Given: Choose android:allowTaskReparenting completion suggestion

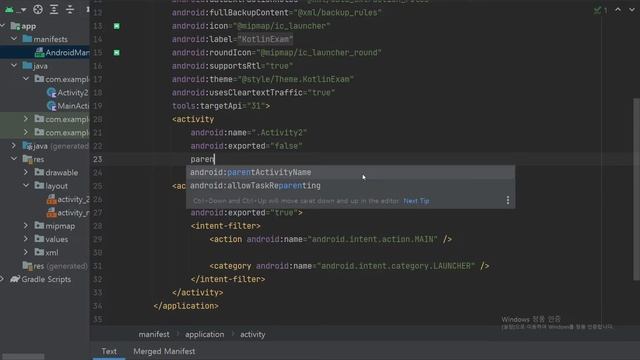Looking at the screenshot, I should click(x=350, y=186).
